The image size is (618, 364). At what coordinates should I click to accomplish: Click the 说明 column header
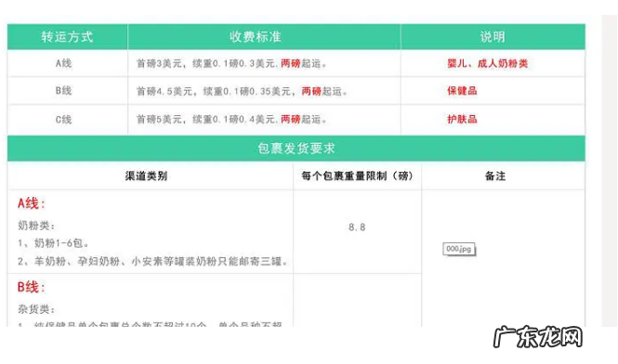493,36
